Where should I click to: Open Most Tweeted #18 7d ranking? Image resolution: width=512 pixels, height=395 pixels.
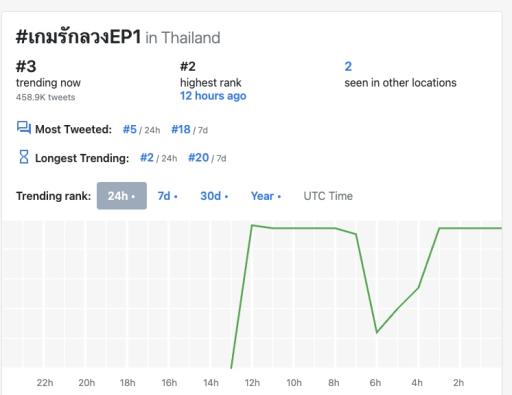tap(189, 129)
